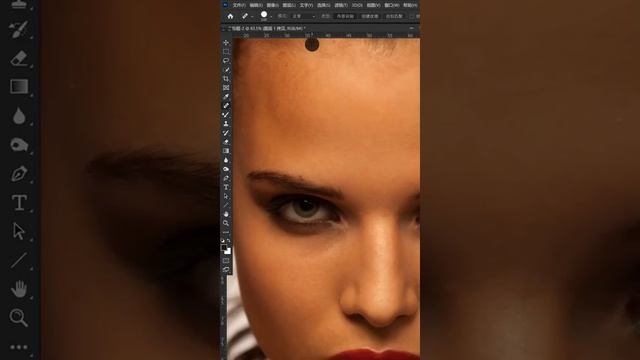Image resolution: width=640 pixels, height=360 pixels.
Task: Select the History Brush in the small Photoshop toolbar
Action: 226,133
